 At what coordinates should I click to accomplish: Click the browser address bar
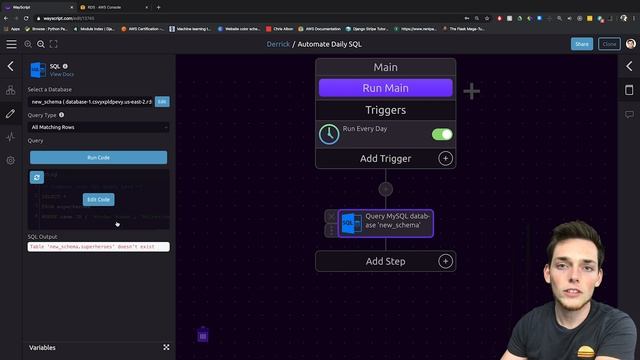[x=249, y=18]
